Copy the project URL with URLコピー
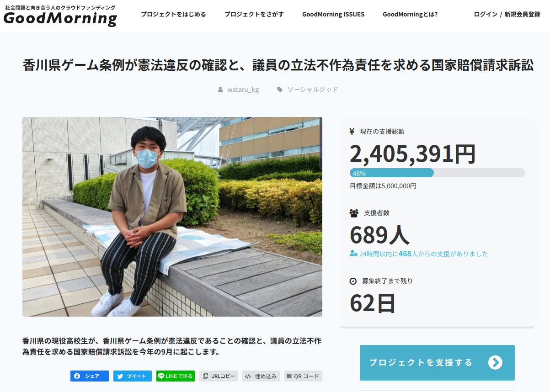550x392 pixels. [219, 376]
